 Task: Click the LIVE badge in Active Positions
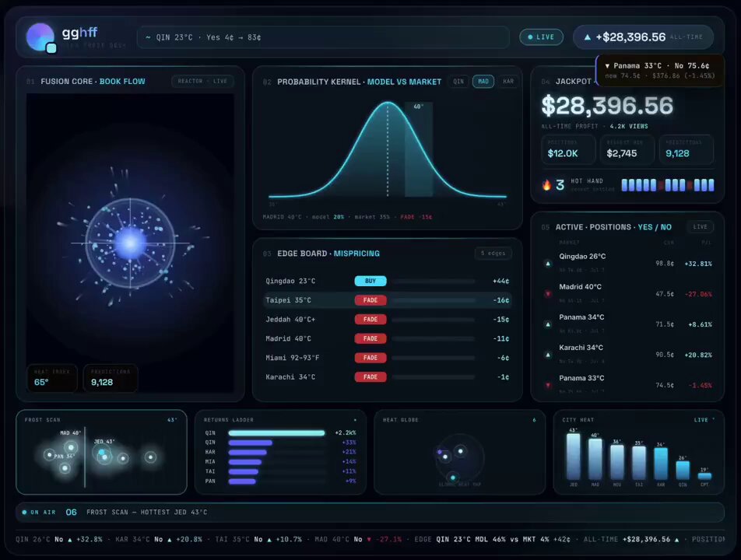700,226
